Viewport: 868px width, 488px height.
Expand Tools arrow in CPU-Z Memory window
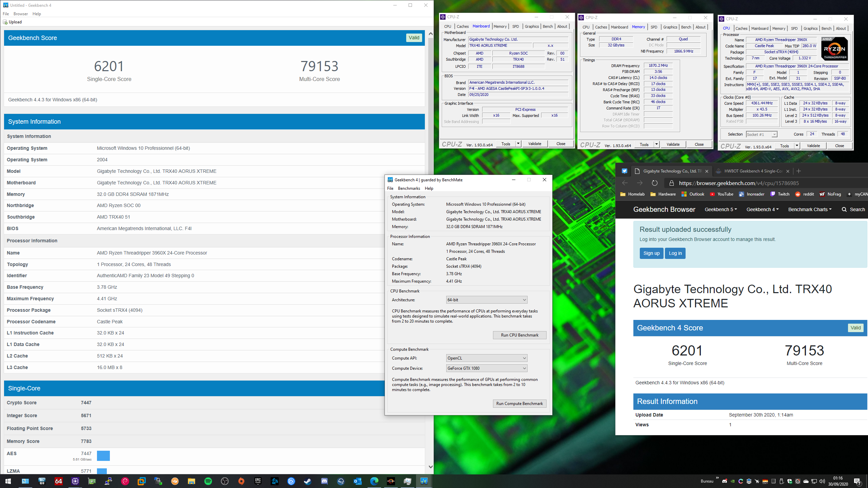pos(656,144)
